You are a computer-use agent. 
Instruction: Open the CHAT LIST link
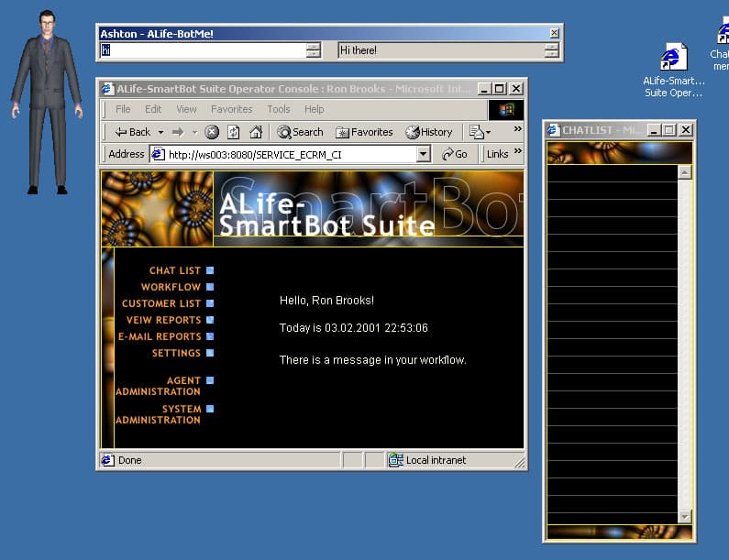click(175, 270)
